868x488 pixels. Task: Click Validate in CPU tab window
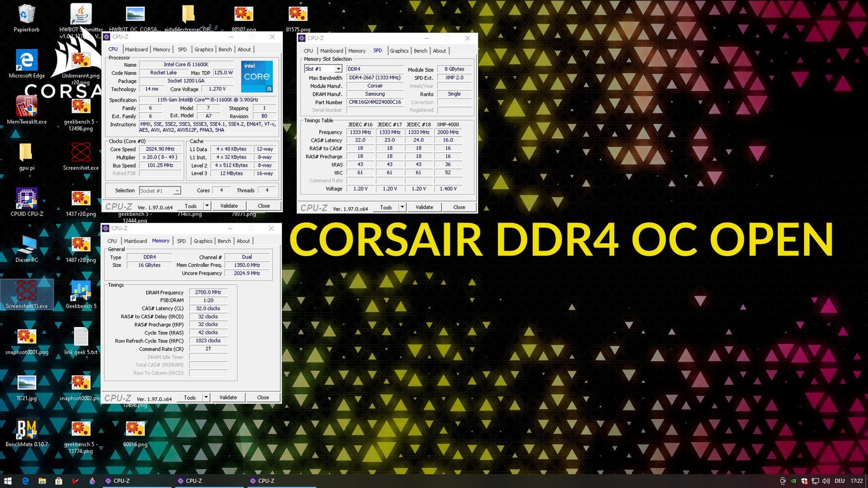(229, 206)
